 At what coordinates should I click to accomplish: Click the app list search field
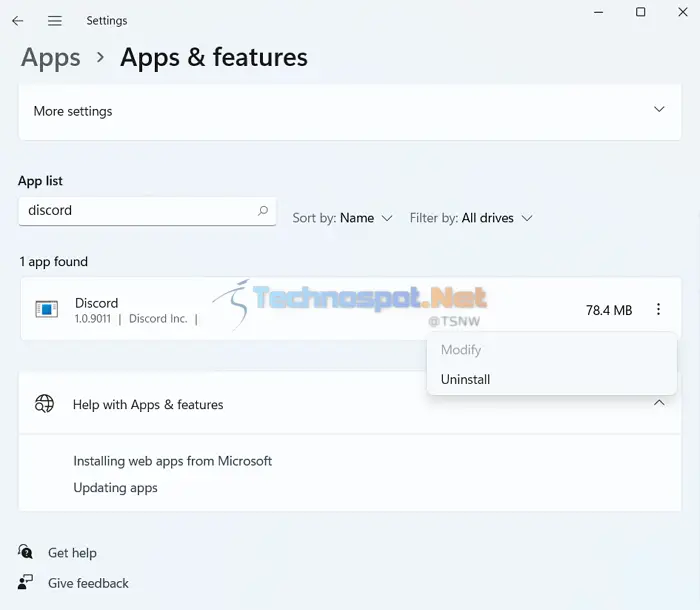(147, 211)
